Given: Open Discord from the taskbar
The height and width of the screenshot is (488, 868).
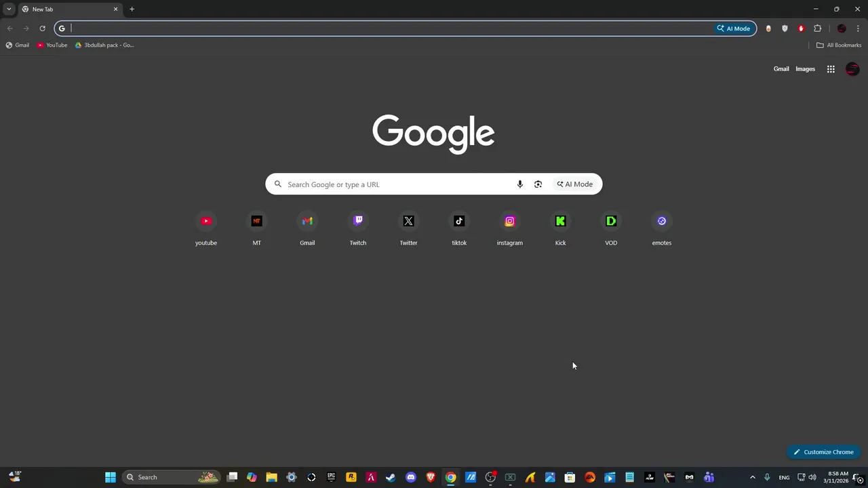Looking at the screenshot, I should [410, 477].
